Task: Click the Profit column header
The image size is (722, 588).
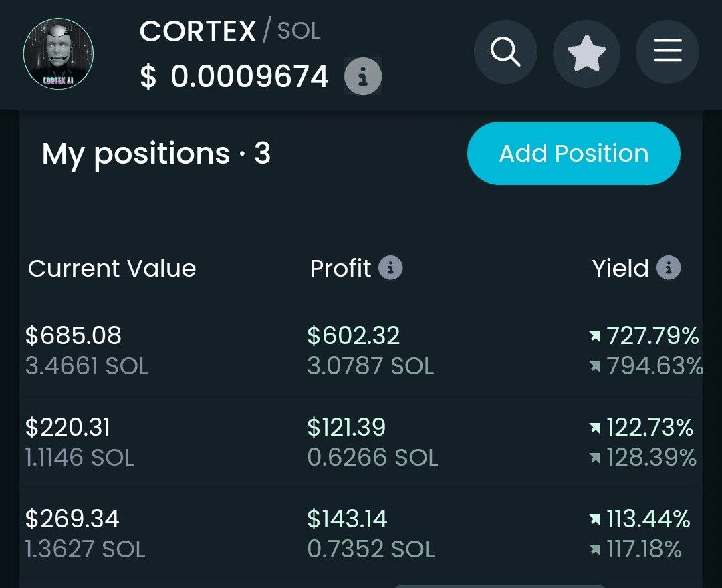Action: [340, 268]
